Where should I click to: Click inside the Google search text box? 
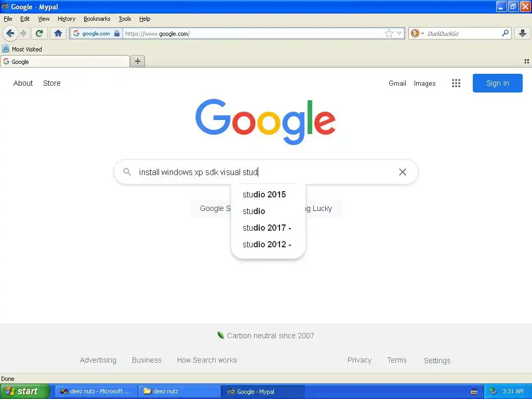click(x=264, y=172)
